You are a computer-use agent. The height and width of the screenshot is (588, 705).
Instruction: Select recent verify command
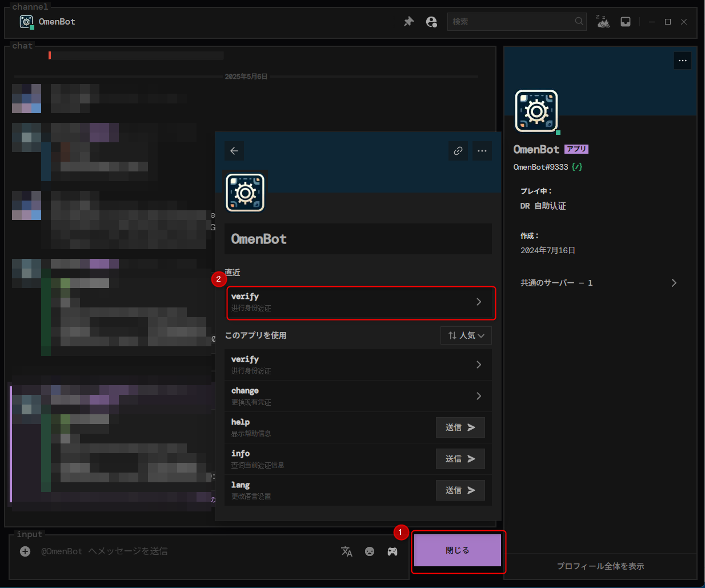359,302
